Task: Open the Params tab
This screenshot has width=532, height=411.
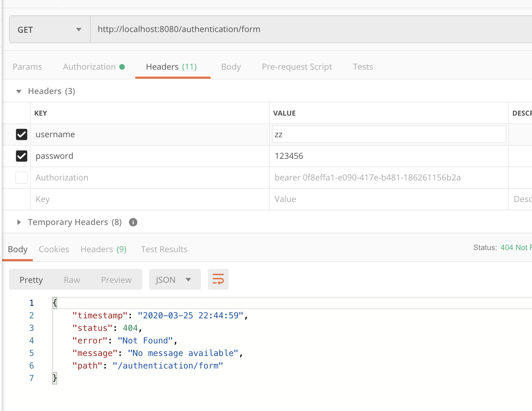Action: tap(27, 67)
